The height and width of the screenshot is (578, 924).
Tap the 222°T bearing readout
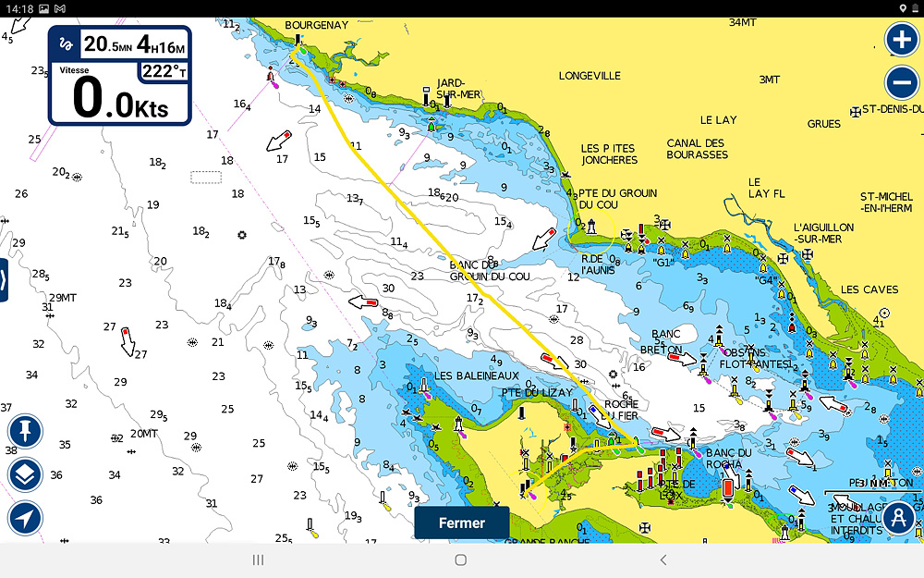[x=164, y=72]
